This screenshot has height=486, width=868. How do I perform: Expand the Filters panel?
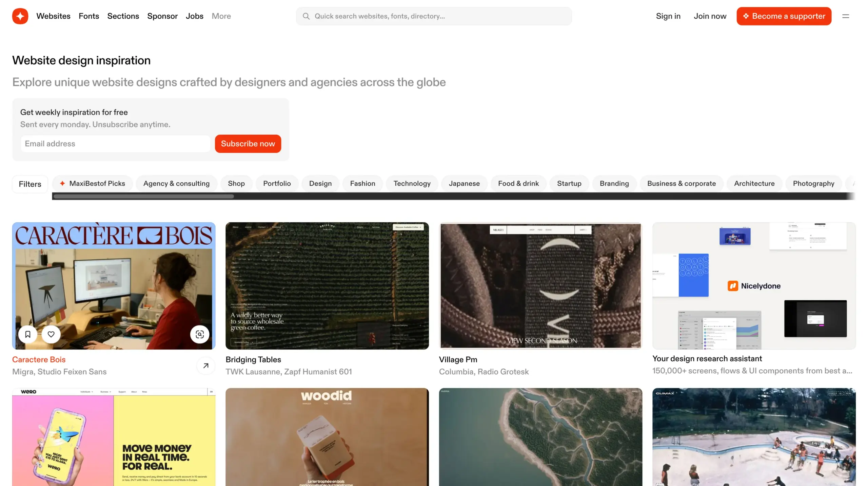point(30,184)
